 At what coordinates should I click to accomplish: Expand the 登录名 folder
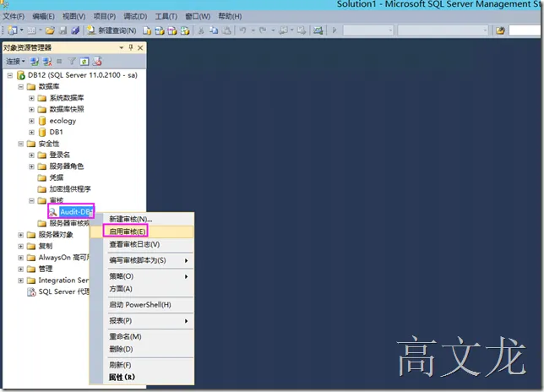tap(31, 155)
